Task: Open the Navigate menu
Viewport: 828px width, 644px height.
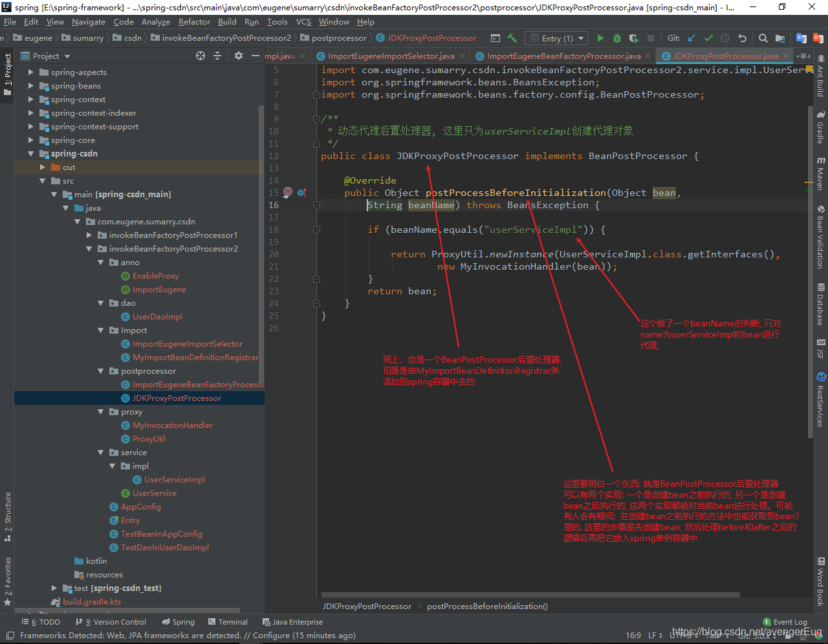Action: coord(89,22)
